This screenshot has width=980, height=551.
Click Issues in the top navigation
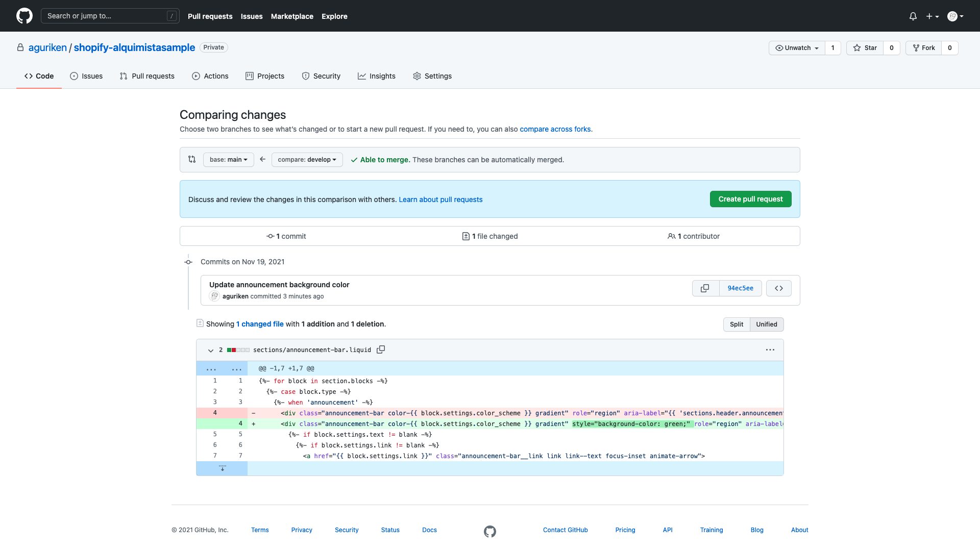[252, 16]
